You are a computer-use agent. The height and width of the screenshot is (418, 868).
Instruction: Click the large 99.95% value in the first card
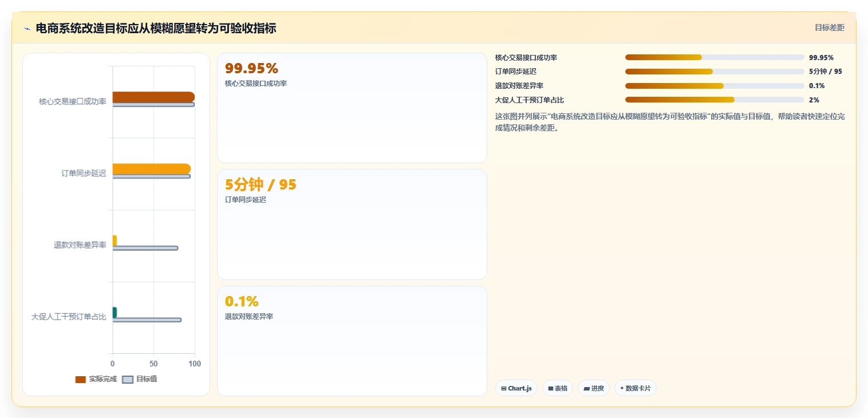pyautogui.click(x=251, y=69)
